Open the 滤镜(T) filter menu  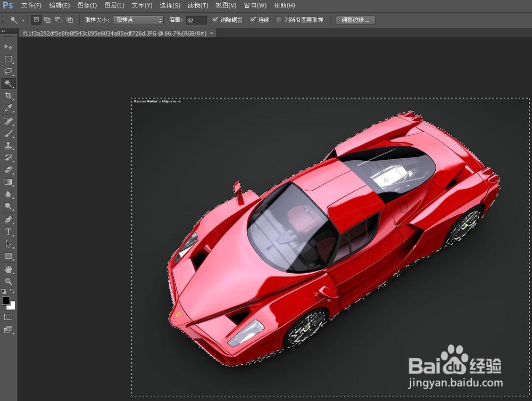(x=198, y=5)
